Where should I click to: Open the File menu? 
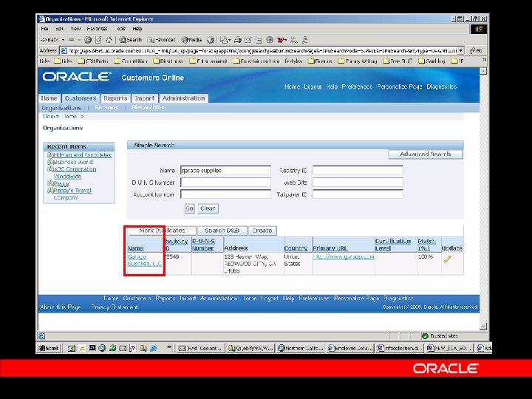click(45, 29)
